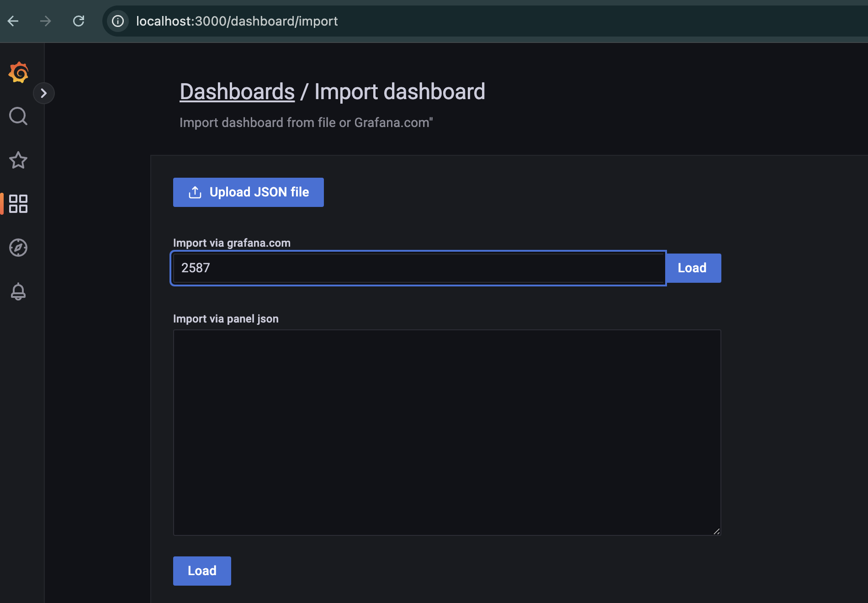Click the Grafana logo home icon
This screenshot has height=603, width=868.
(x=18, y=72)
